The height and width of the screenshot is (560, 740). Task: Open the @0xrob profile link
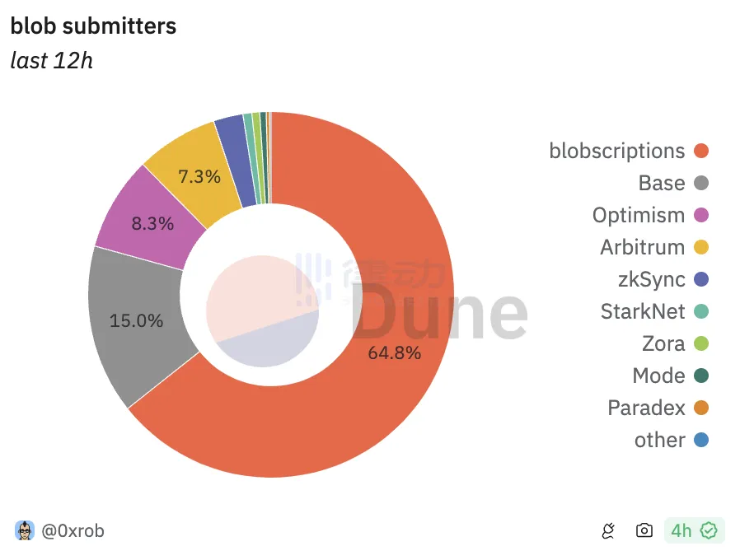[73, 531]
